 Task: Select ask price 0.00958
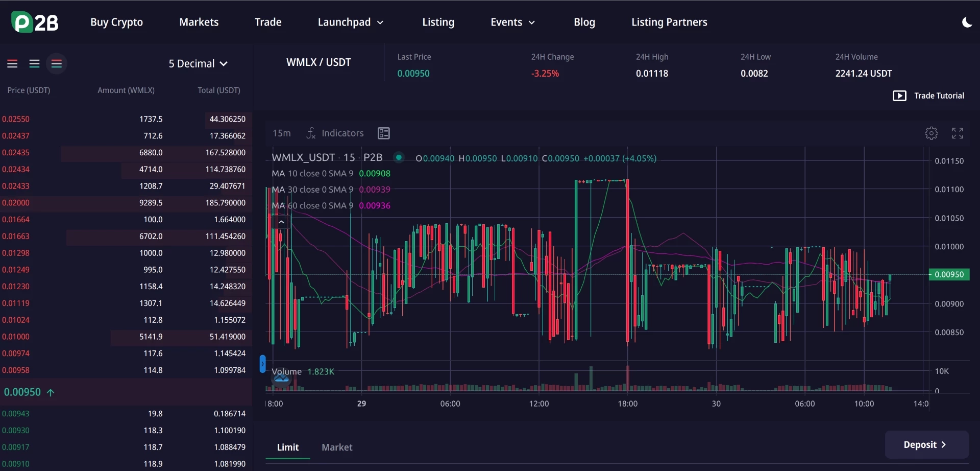tap(16, 370)
